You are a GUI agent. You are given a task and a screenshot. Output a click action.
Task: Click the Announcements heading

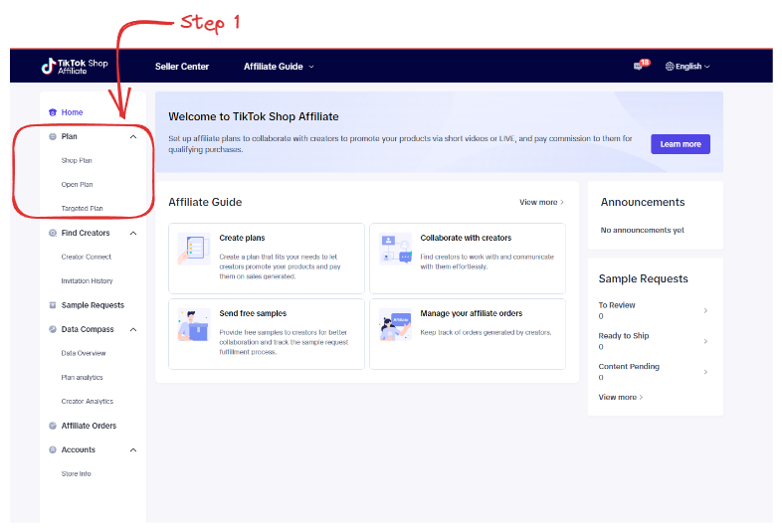(643, 202)
